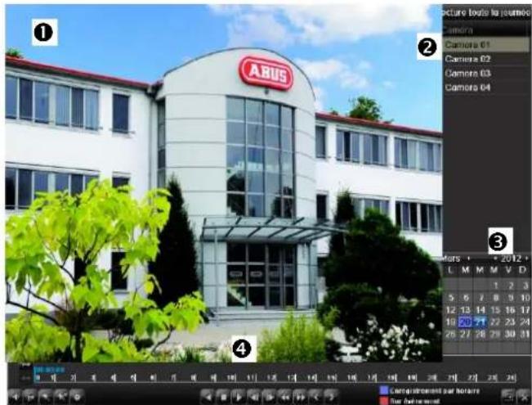Pick day 20 in the calendar
The width and height of the screenshot is (532, 405).
pos(465,322)
